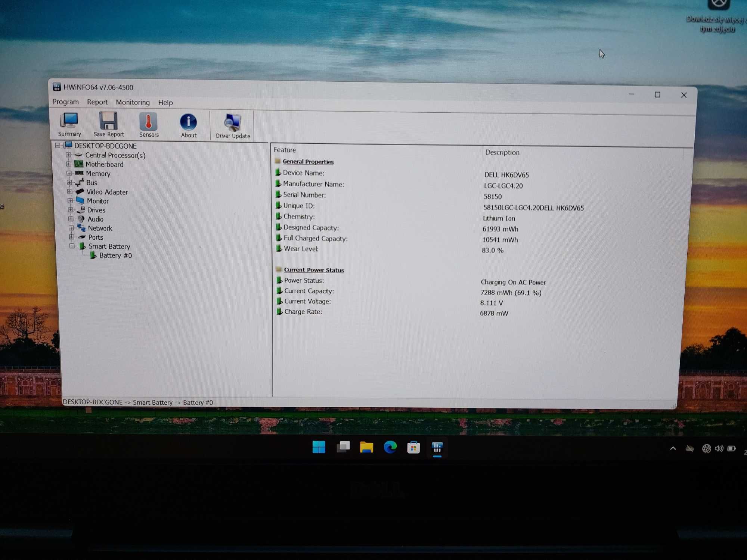Screen dimensions: 747x560
Task: Expand the Drives tree node
Action: (x=70, y=210)
